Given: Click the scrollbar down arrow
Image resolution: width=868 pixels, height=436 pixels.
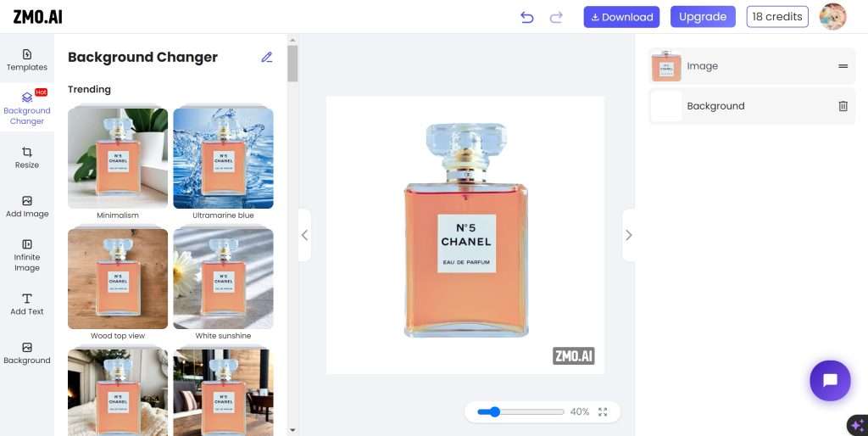Looking at the screenshot, I should (292, 430).
